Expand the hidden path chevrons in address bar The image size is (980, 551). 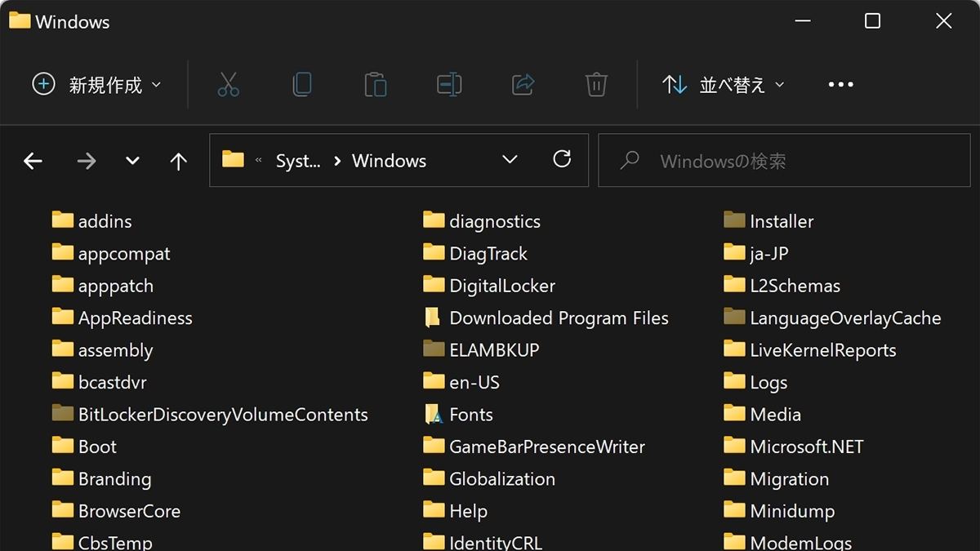click(x=259, y=161)
